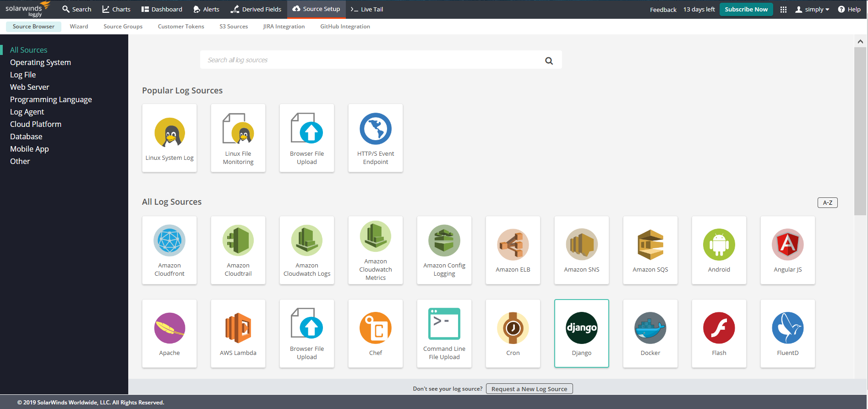Image resolution: width=868 pixels, height=409 pixels.
Task: Select the Amazon Cloudtrail source
Action: tap(238, 250)
